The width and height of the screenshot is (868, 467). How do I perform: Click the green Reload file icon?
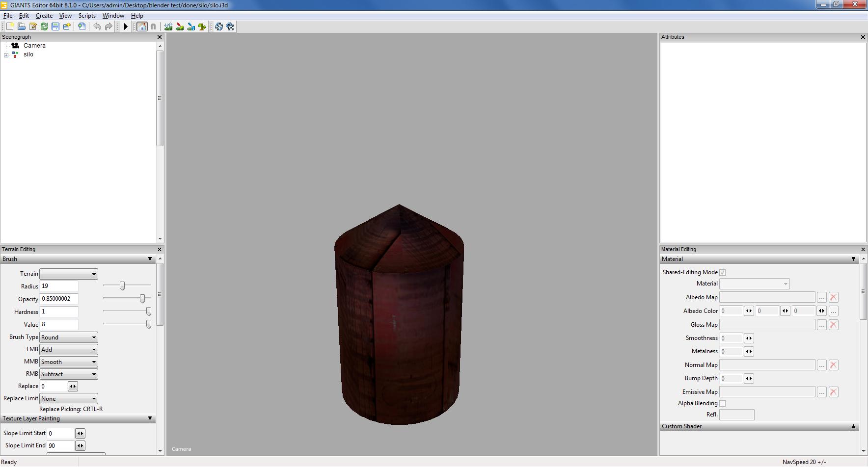coord(44,26)
